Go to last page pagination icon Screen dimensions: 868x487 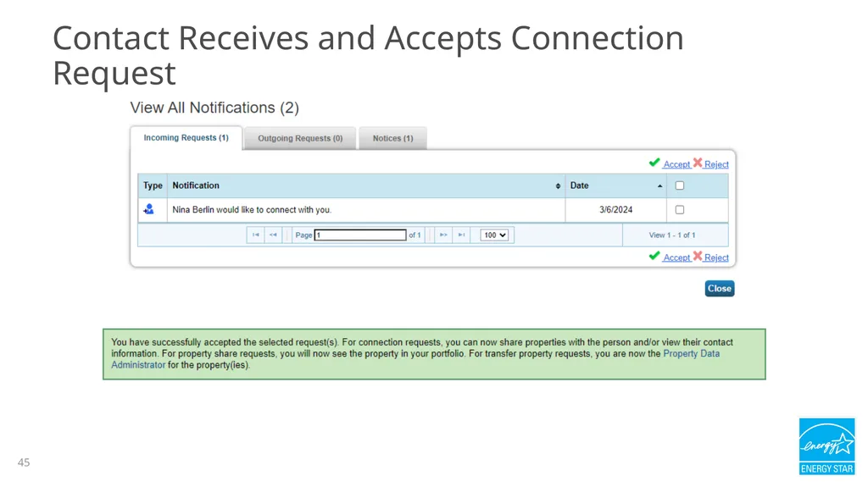tap(461, 235)
